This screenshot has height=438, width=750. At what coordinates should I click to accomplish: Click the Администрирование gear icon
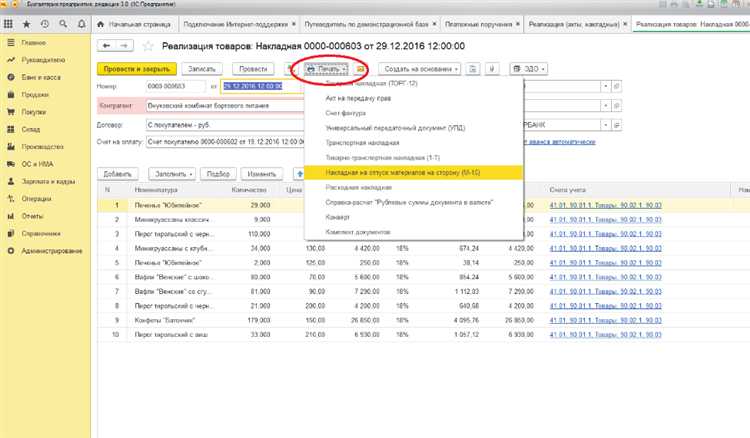click(x=11, y=251)
